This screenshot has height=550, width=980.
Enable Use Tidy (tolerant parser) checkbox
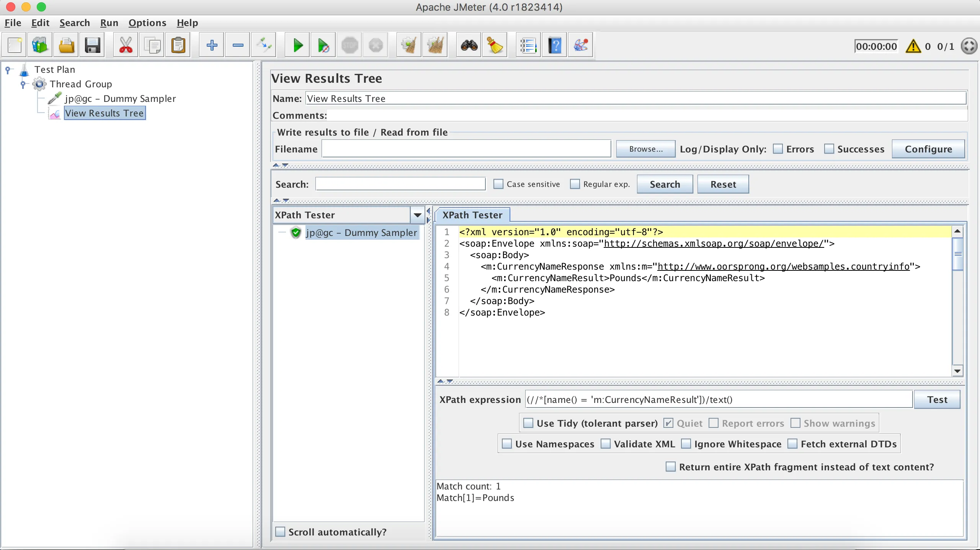[x=528, y=423]
